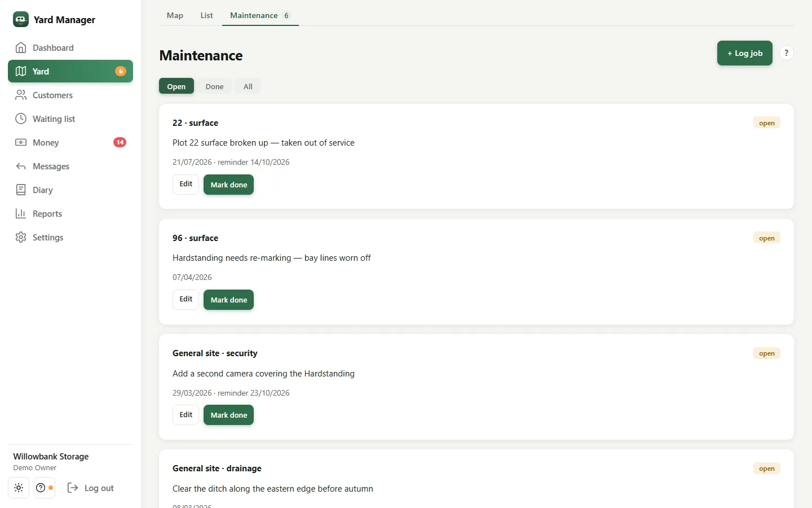Click 'Willowbank Storage' site name
The height and width of the screenshot is (508, 812).
click(x=51, y=457)
